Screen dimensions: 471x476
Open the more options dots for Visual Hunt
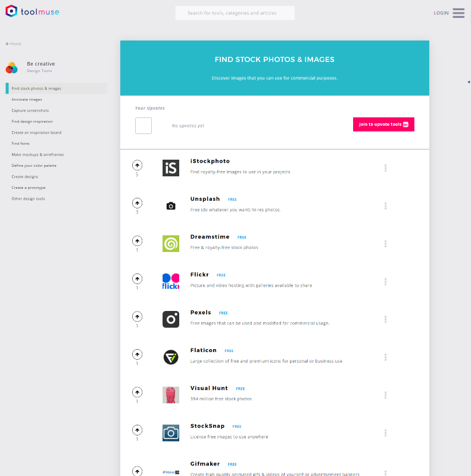(385, 395)
